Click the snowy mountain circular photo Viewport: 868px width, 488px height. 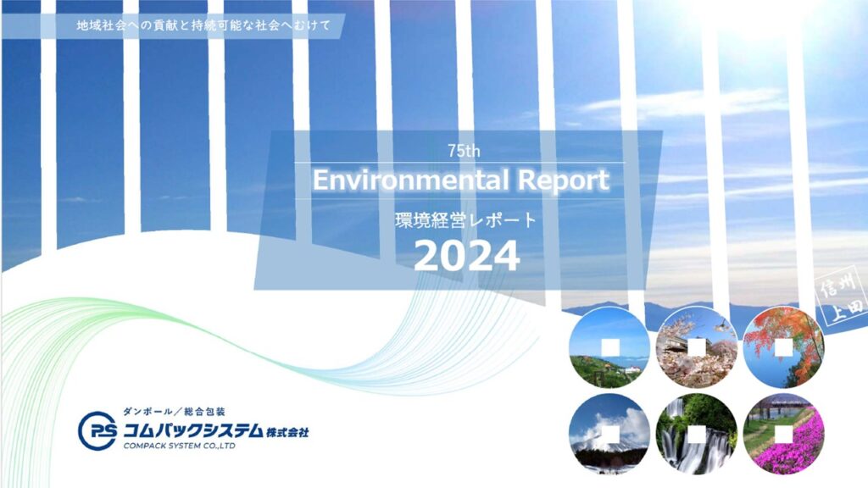pyautogui.click(x=609, y=434)
